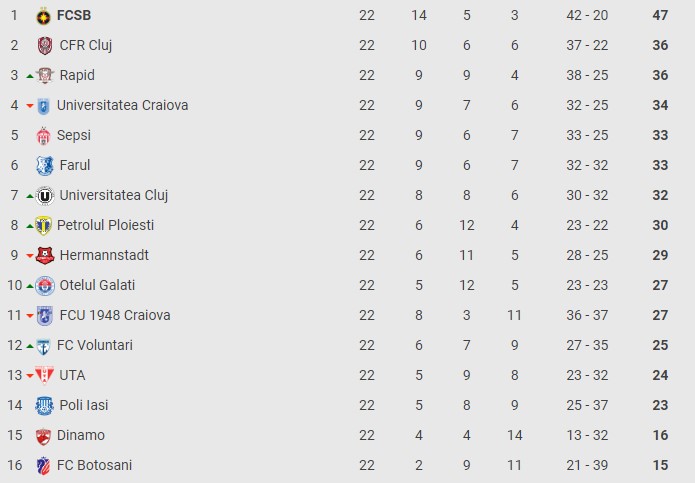The width and height of the screenshot is (695, 483).
Task: Click Dinamo's 13 - 32 goal record
Action: [x=587, y=435]
